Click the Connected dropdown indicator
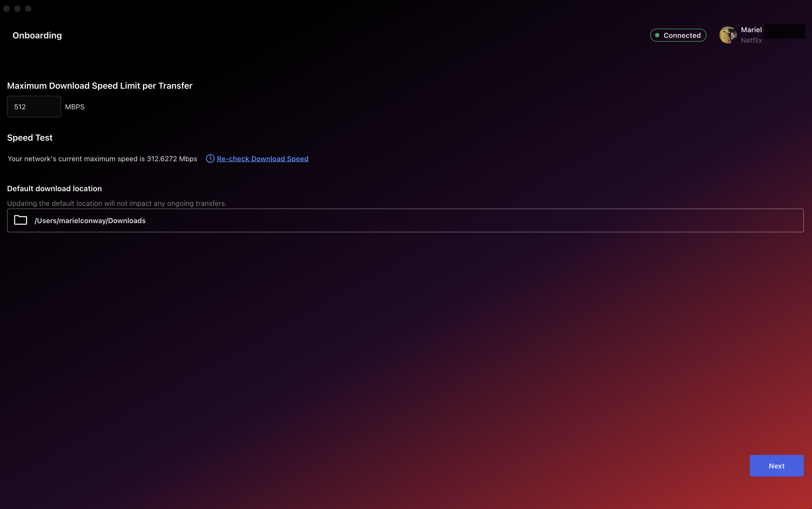The image size is (812, 509). [678, 35]
